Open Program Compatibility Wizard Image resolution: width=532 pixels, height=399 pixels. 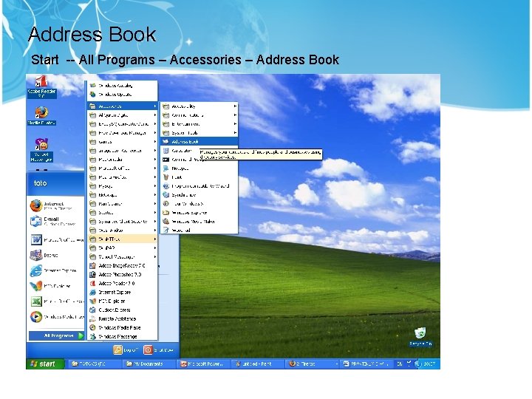click(x=199, y=186)
